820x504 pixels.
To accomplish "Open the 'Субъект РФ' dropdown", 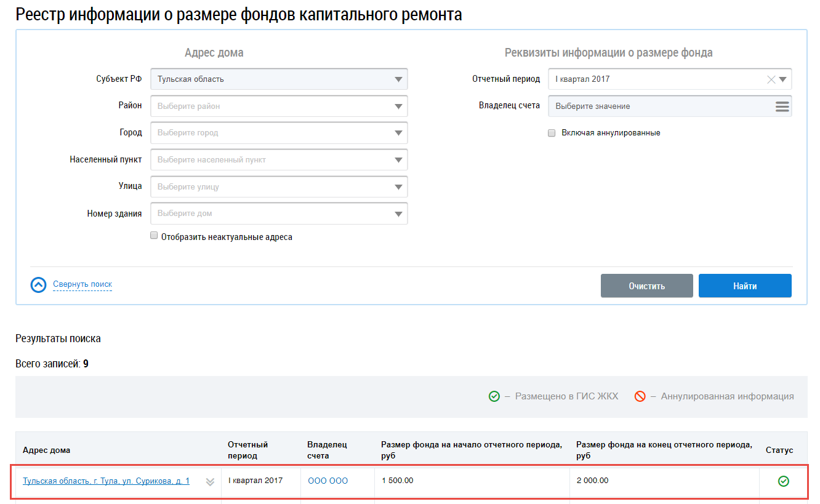I will pyautogui.click(x=398, y=79).
